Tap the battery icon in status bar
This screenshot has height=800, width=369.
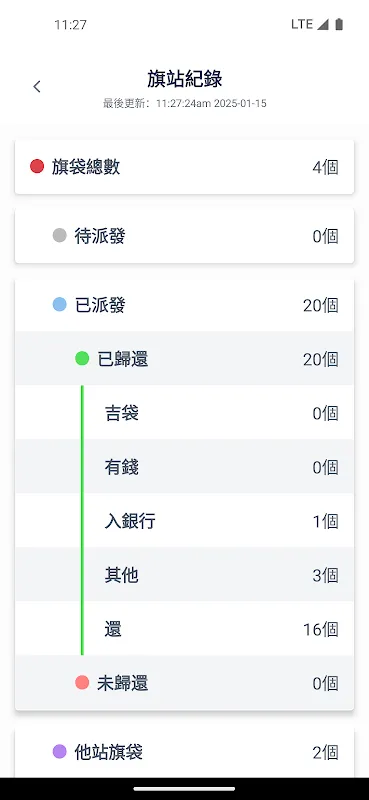339,24
